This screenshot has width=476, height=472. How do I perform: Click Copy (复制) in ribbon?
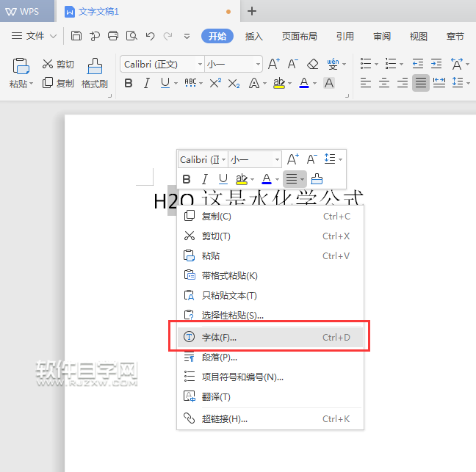pyautogui.click(x=58, y=83)
